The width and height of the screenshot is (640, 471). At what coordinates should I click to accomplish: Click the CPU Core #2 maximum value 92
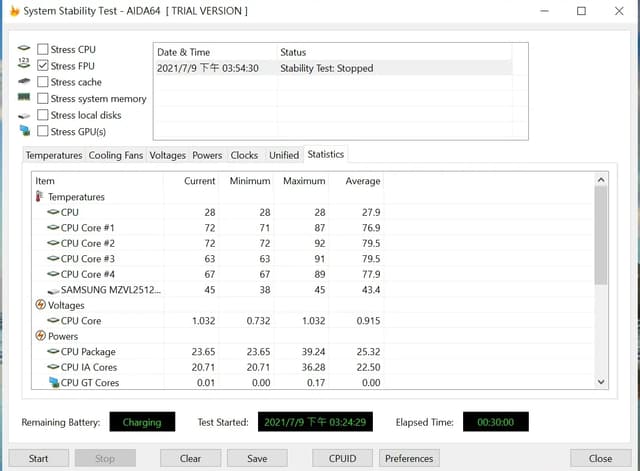(320, 243)
